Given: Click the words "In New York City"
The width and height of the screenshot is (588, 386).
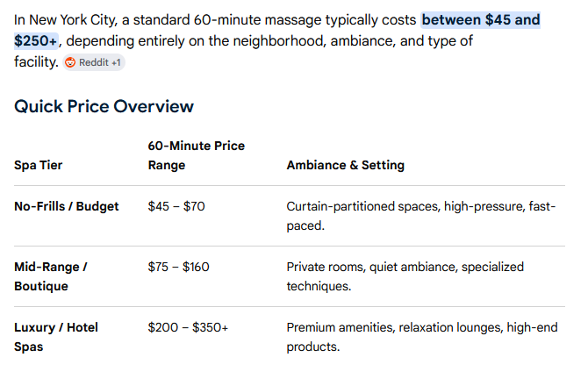Looking at the screenshot, I should [x=64, y=20].
